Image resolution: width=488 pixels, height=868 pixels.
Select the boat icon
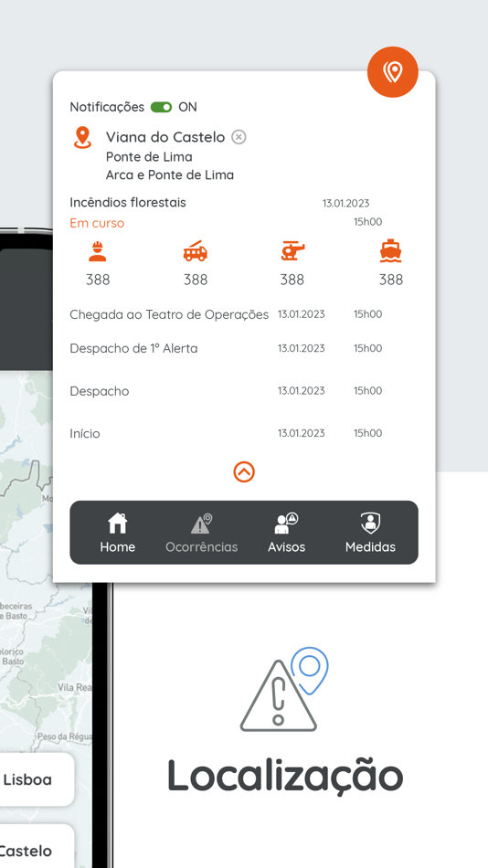point(390,250)
